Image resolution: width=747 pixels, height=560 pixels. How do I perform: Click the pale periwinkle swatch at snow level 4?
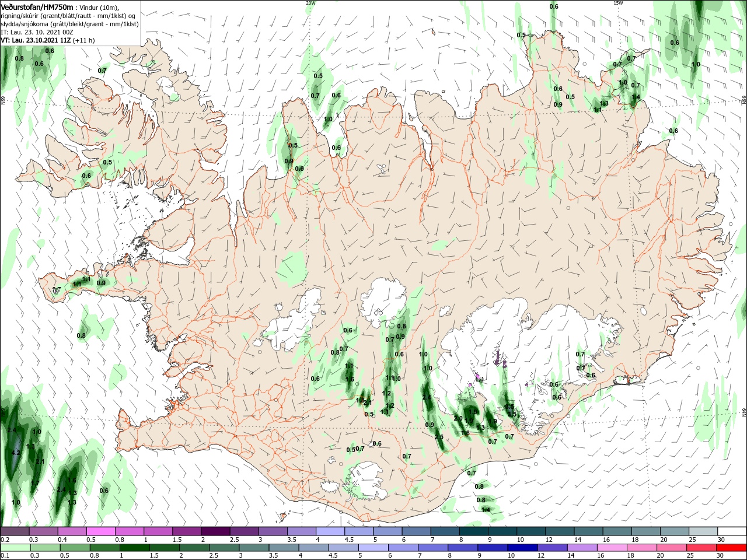click(x=330, y=531)
